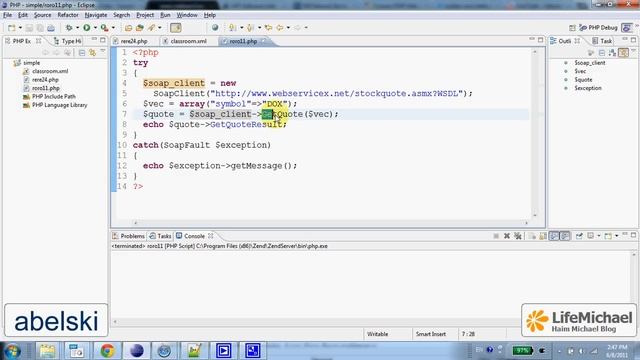Select $vec in Outline

point(580,71)
